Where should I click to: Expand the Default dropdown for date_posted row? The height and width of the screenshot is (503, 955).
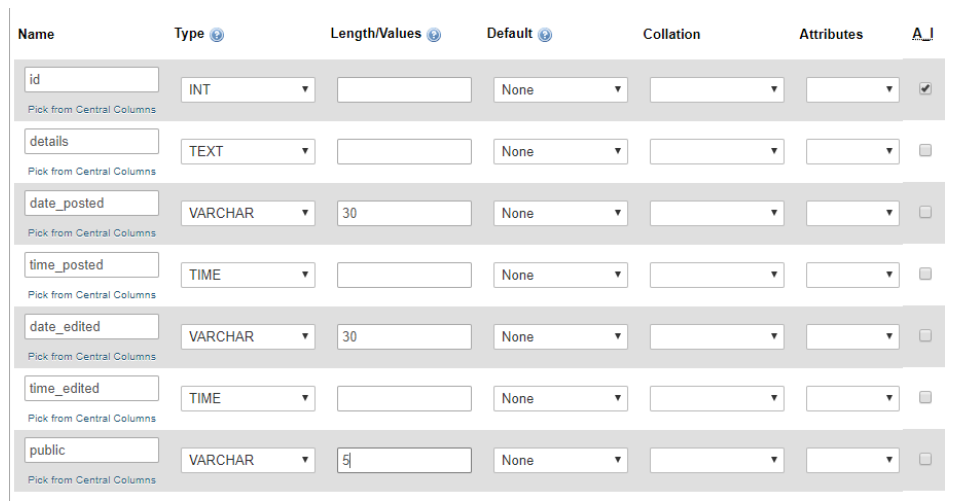560,214
